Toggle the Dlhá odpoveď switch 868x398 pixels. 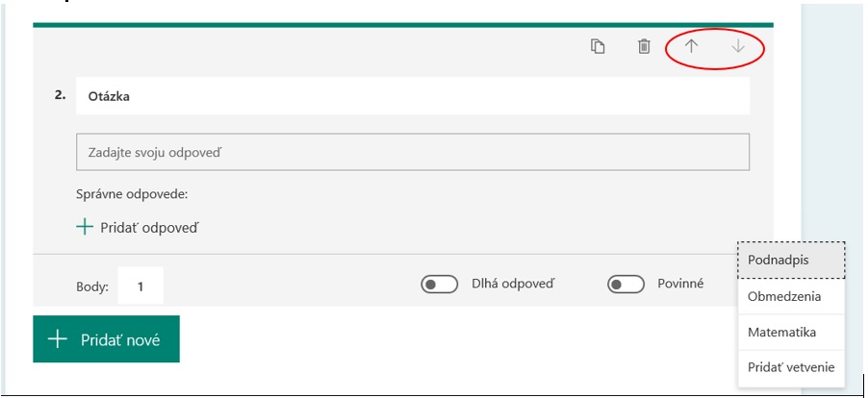439,285
